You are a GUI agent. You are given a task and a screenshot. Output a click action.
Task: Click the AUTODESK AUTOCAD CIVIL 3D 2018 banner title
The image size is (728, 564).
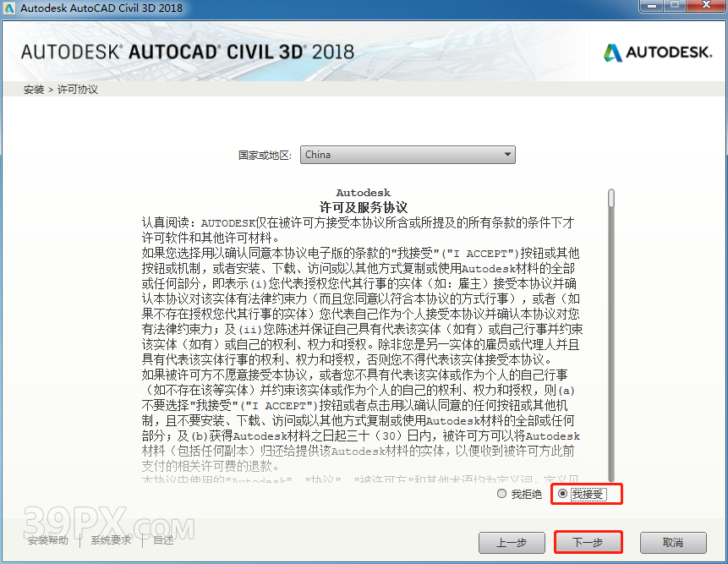[x=188, y=52]
